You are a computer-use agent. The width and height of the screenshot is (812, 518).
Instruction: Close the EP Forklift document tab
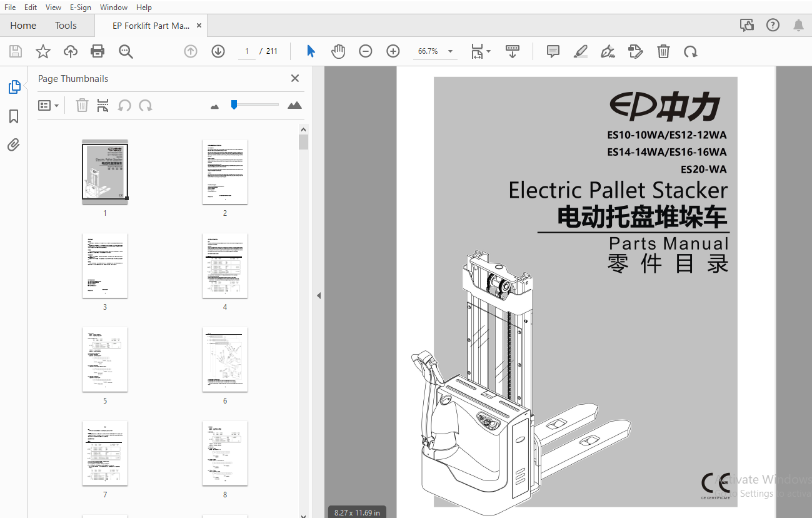pos(199,26)
